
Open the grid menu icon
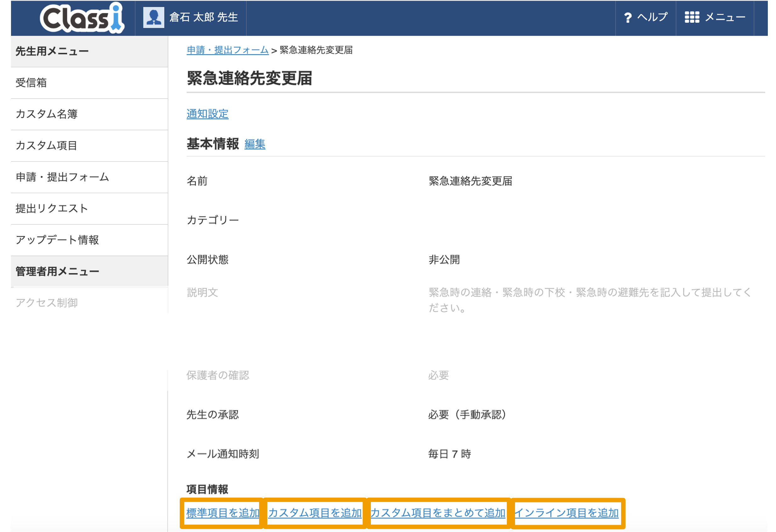click(x=692, y=17)
